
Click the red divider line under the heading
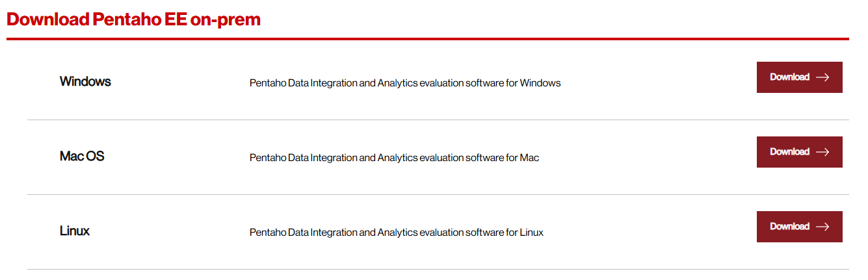[x=427, y=39]
